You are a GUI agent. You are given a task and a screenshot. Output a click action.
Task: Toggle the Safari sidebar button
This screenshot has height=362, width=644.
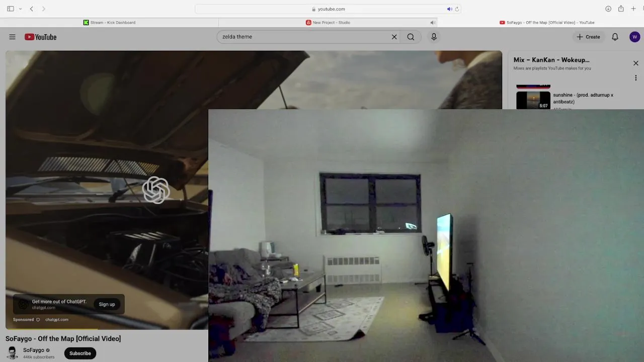(11, 9)
